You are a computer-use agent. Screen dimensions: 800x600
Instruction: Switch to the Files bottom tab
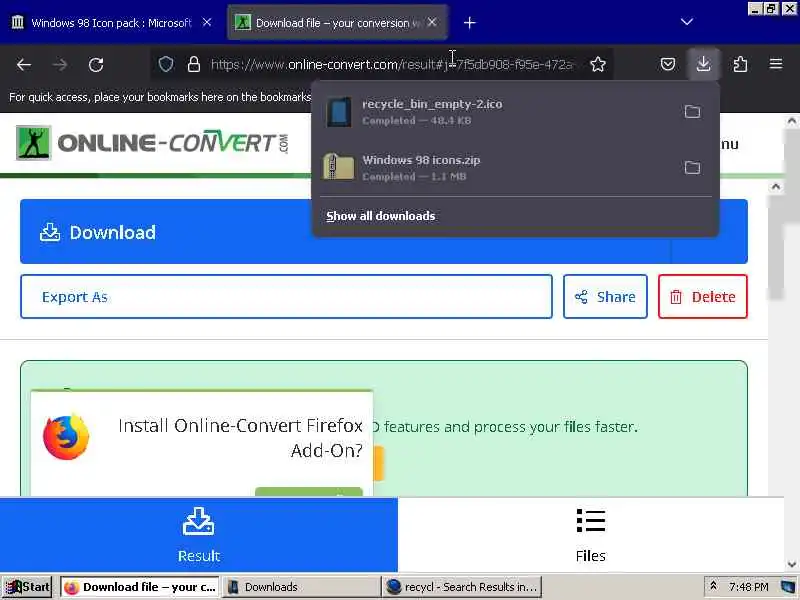click(x=590, y=535)
